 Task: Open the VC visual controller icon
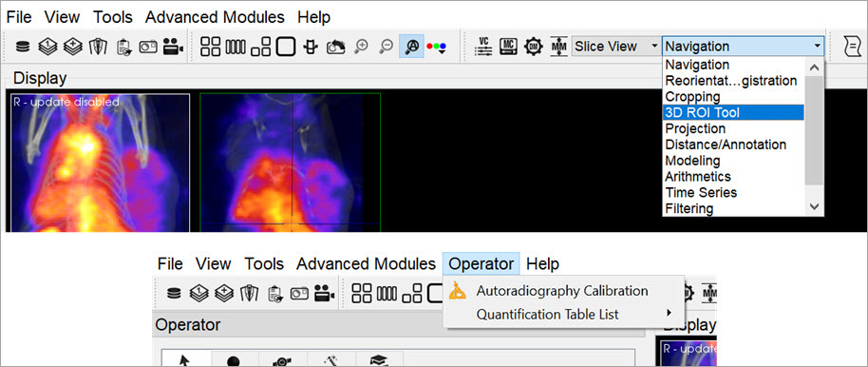[x=483, y=47]
